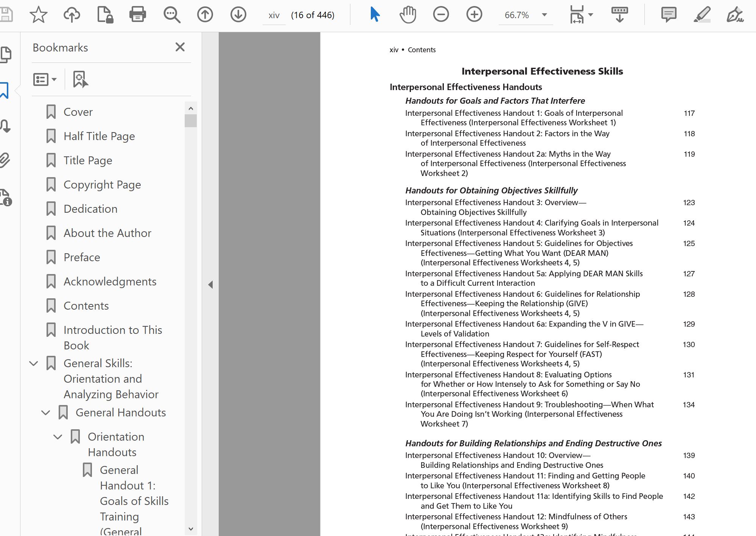The height and width of the screenshot is (536, 756).
Task: Collapse General Handouts bookmark
Action: [x=46, y=413]
